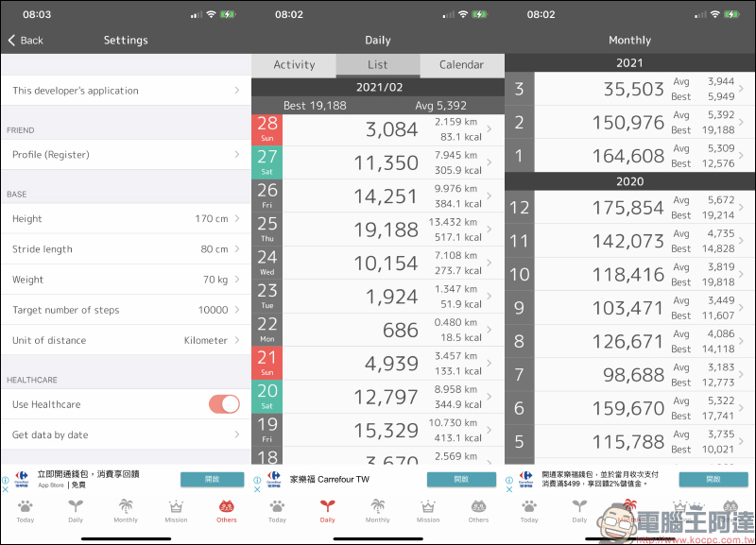Tap Carrefour TW ad open button
Screen dimensions: 756x545
461,479
